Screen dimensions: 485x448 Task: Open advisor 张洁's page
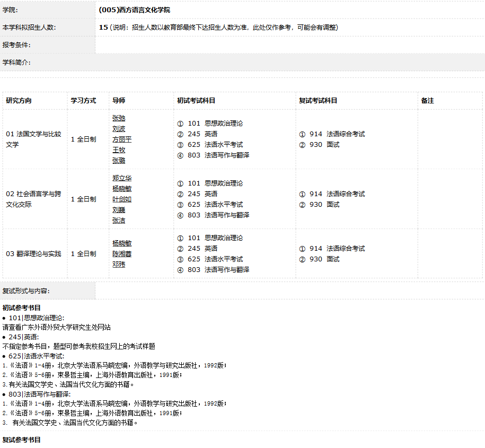pyautogui.click(x=119, y=221)
